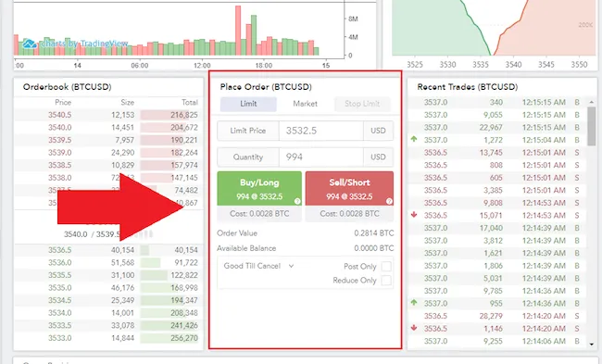Click Cost 0.0028 BTC under Buy/Long
602x364 pixels.
(259, 214)
